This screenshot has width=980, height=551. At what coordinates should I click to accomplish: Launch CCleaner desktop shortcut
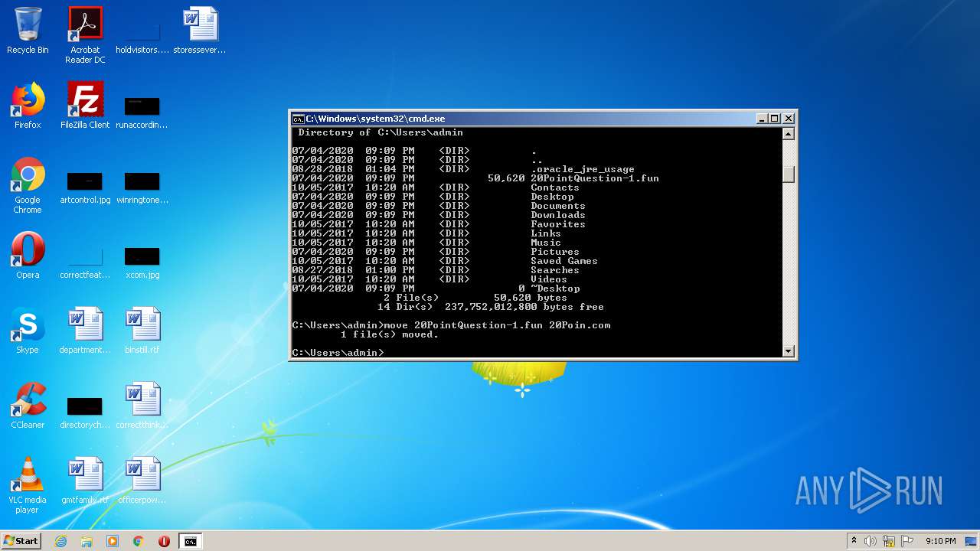(x=28, y=406)
